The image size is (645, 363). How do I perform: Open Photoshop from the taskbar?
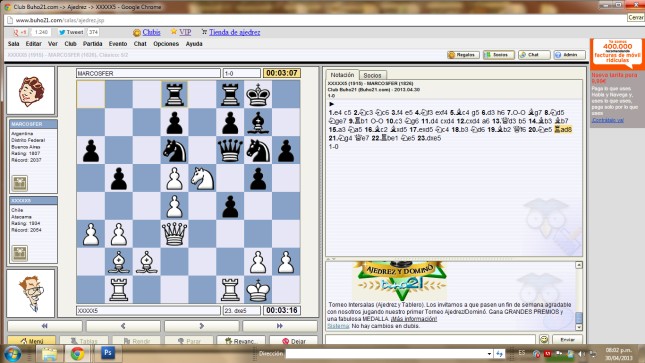tap(108, 353)
